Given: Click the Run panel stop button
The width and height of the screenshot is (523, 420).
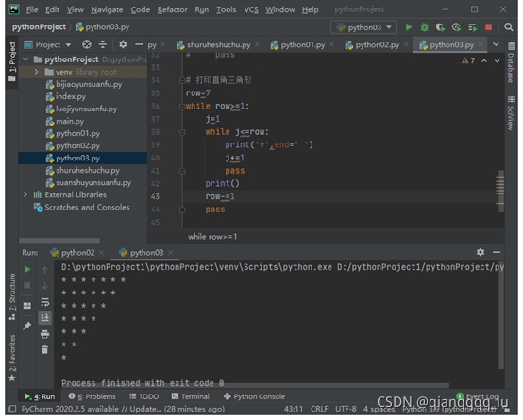Looking at the screenshot, I should [x=27, y=285].
